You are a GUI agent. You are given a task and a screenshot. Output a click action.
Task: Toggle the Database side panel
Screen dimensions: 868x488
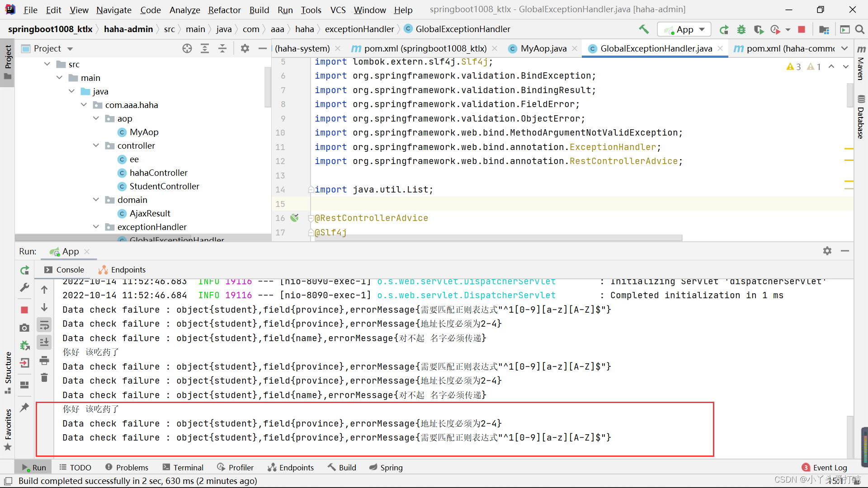point(861,116)
